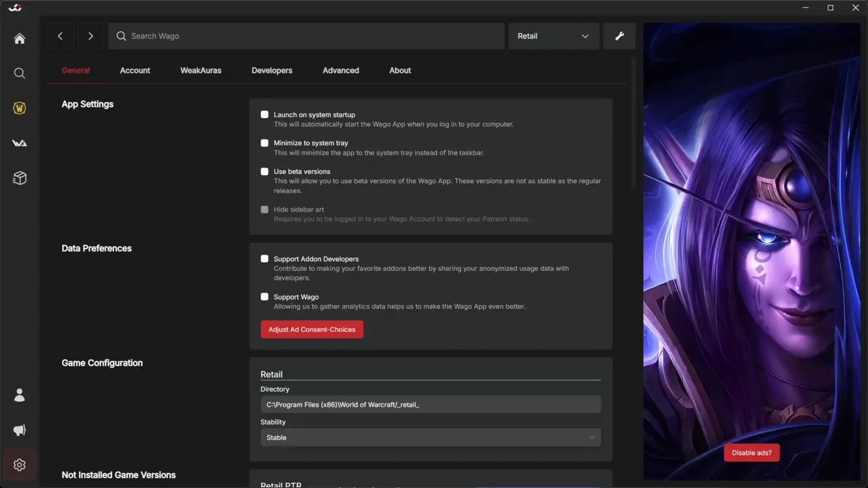This screenshot has width=868, height=488.
Task: Click the Adjust Ad Consent-Choices button
Action: coord(311,329)
